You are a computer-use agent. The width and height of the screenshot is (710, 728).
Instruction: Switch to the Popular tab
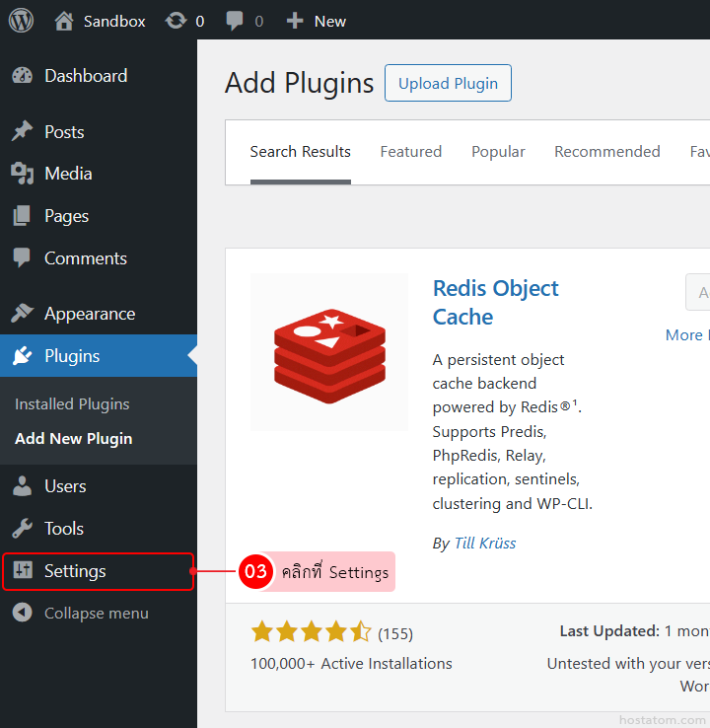498,152
